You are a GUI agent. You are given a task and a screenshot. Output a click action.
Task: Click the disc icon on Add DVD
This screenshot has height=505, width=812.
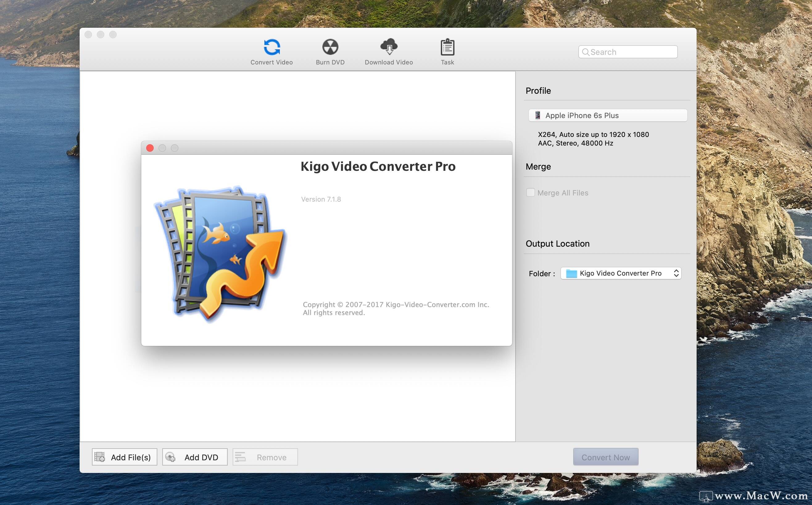point(170,457)
